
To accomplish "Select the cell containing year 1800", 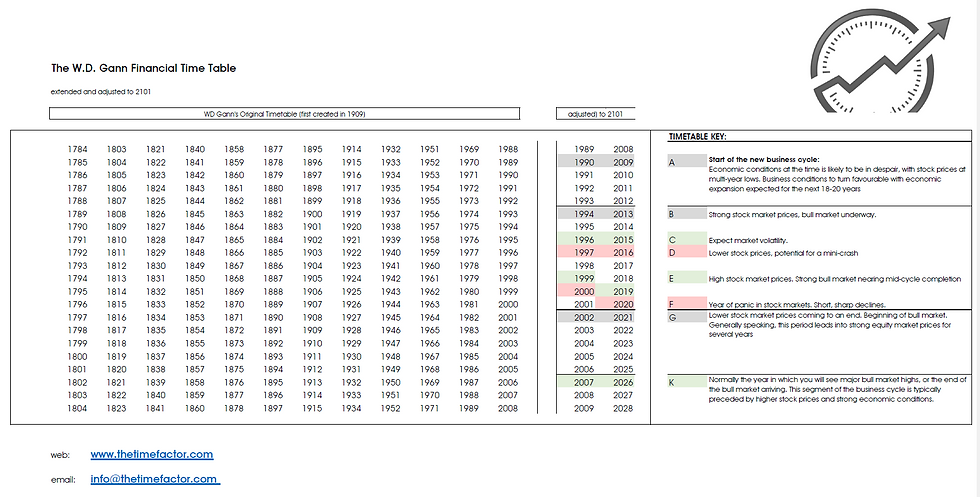I will 78,356.
